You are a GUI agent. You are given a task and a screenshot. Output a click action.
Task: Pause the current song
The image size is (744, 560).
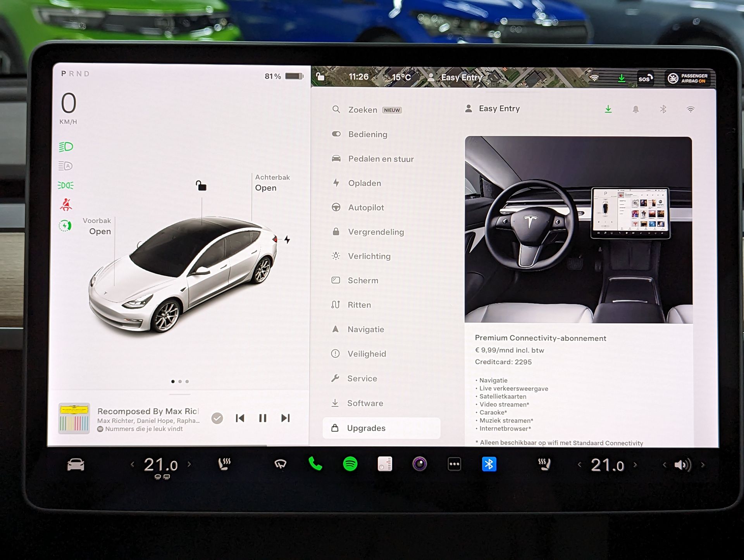(263, 418)
